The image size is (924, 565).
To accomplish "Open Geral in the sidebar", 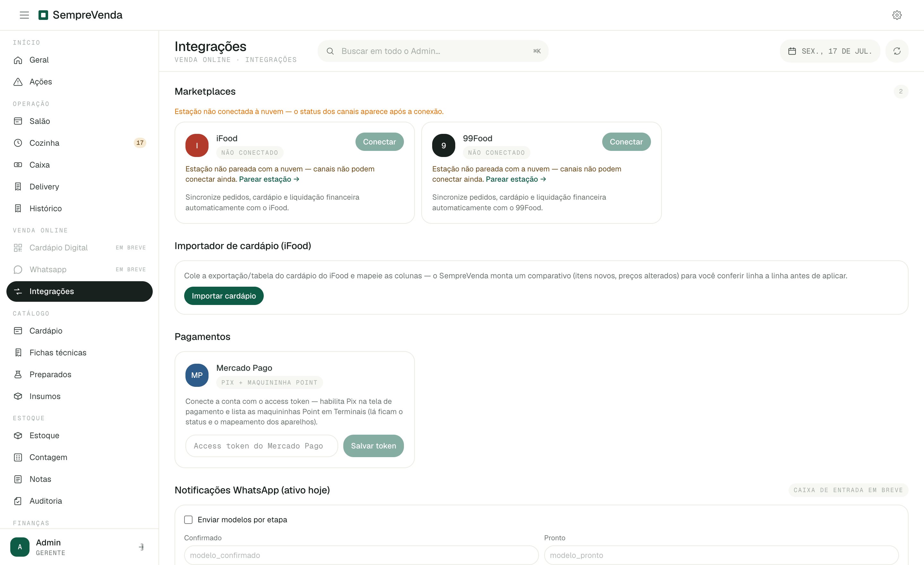I will click(80, 60).
